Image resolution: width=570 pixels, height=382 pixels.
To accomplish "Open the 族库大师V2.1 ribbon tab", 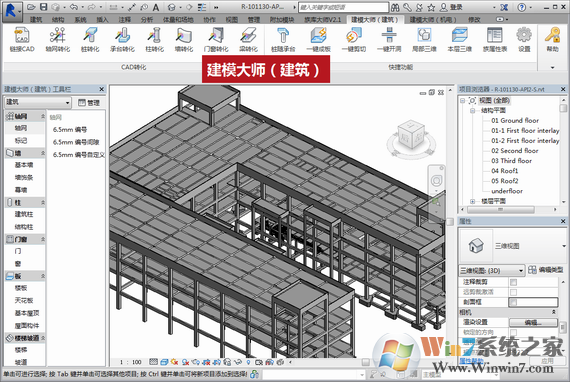I will pyautogui.click(x=322, y=20).
